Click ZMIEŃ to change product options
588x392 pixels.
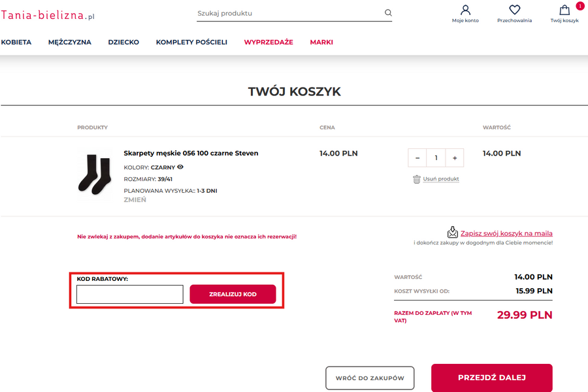tap(135, 200)
